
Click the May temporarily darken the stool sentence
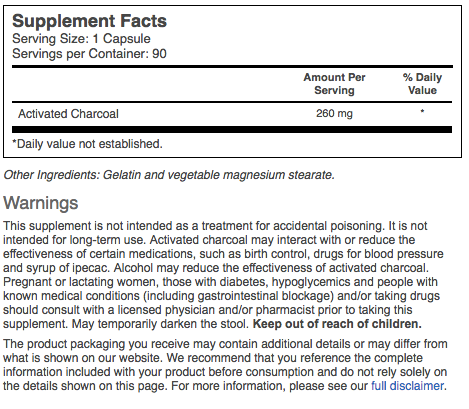[x=161, y=324]
